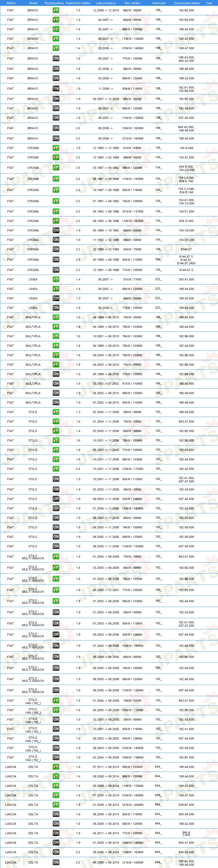
Task: Click the diesel icon in Bravo 937 A5.000 row
Action: click(56, 118)
